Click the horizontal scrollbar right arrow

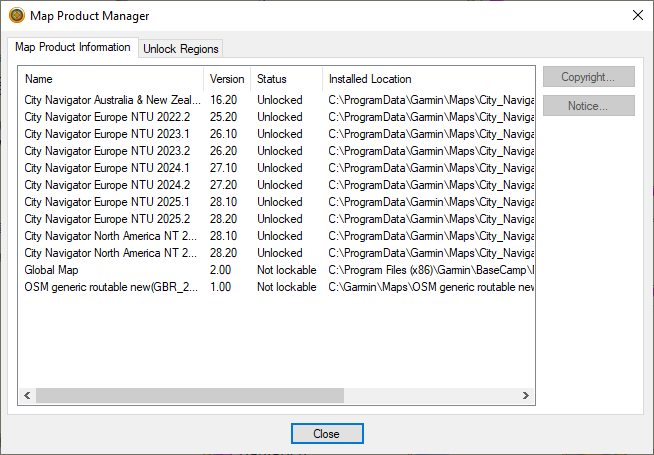tap(526, 395)
